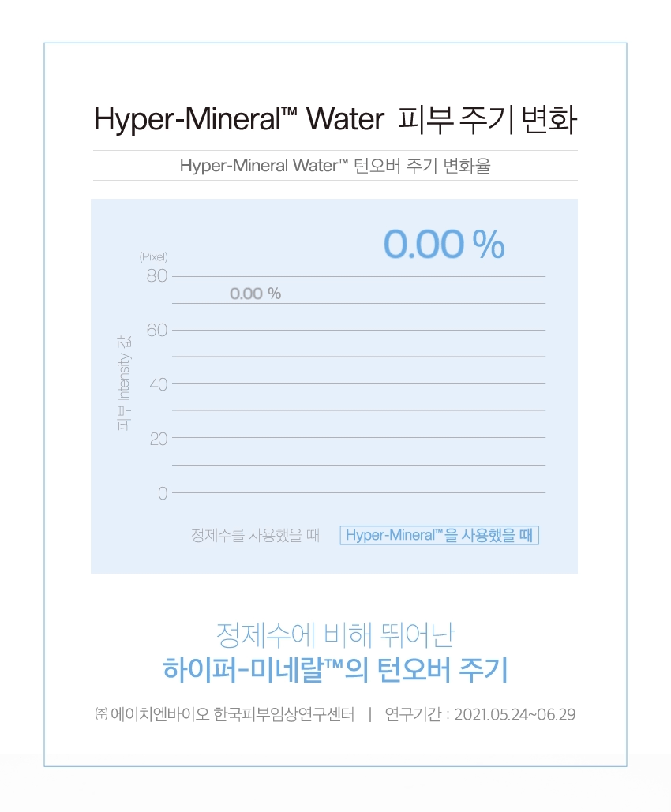
Task: Click the TM mark after Hyper-Mineral in title
Action: coord(289,112)
